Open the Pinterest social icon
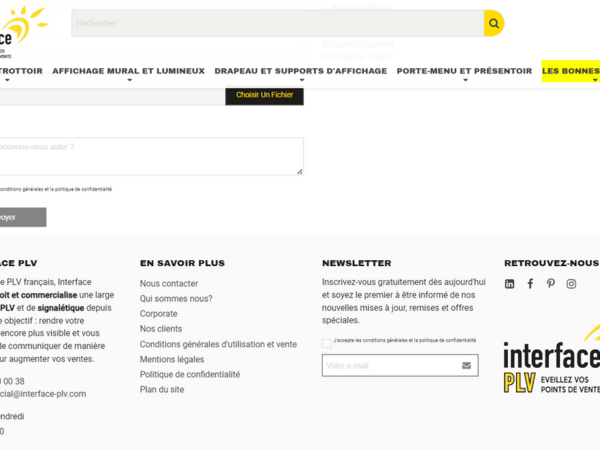The image size is (600, 450). pos(551,284)
